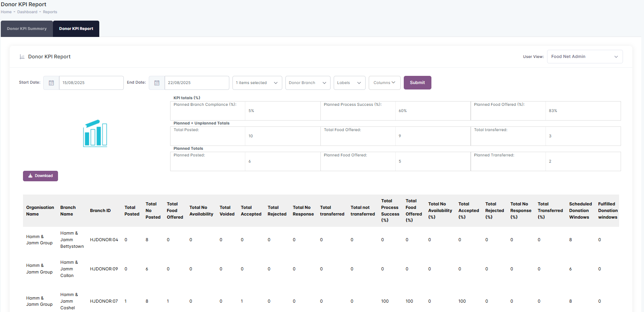The height and width of the screenshot is (312, 644).
Task: Click the Total Posted column header
Action: pos(132,211)
